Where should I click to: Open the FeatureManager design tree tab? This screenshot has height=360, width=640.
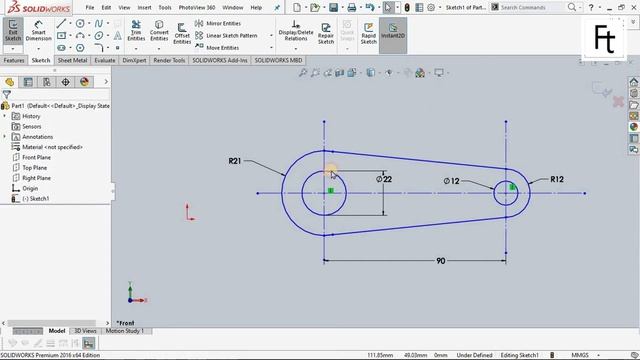click(x=9, y=82)
